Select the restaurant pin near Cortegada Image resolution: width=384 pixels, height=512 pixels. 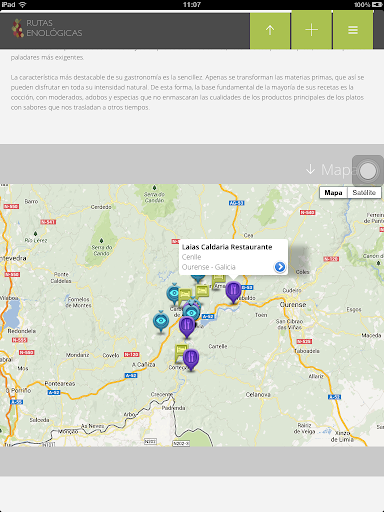(191, 359)
